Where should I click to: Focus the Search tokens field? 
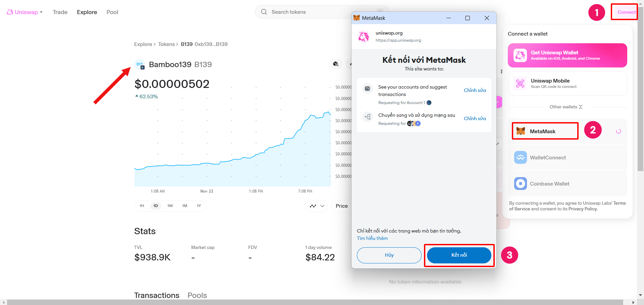(x=322, y=12)
